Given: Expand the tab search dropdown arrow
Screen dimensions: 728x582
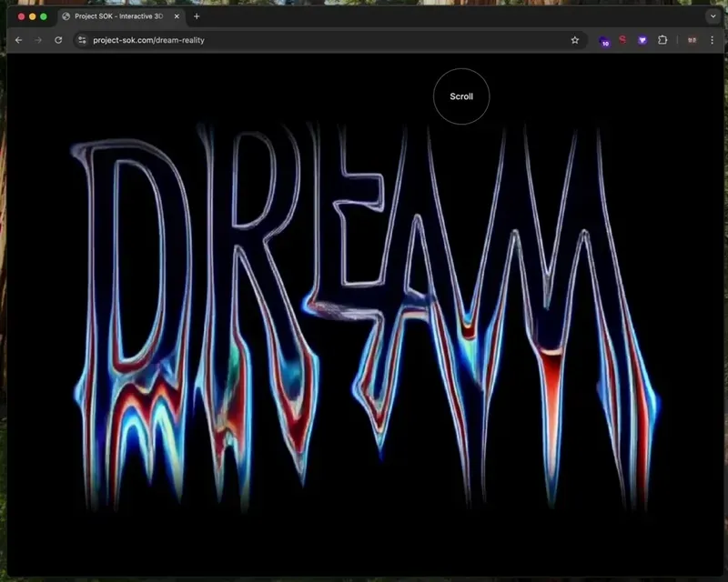Looking at the screenshot, I should point(713,16).
